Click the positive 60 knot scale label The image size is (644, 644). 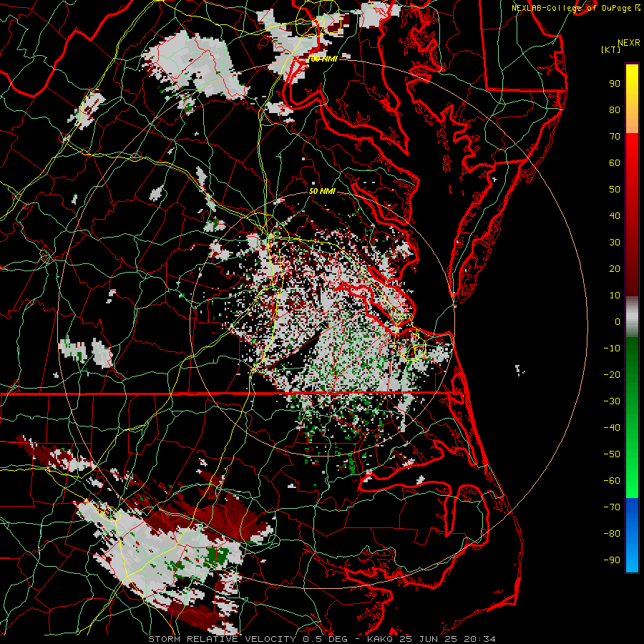coord(615,163)
